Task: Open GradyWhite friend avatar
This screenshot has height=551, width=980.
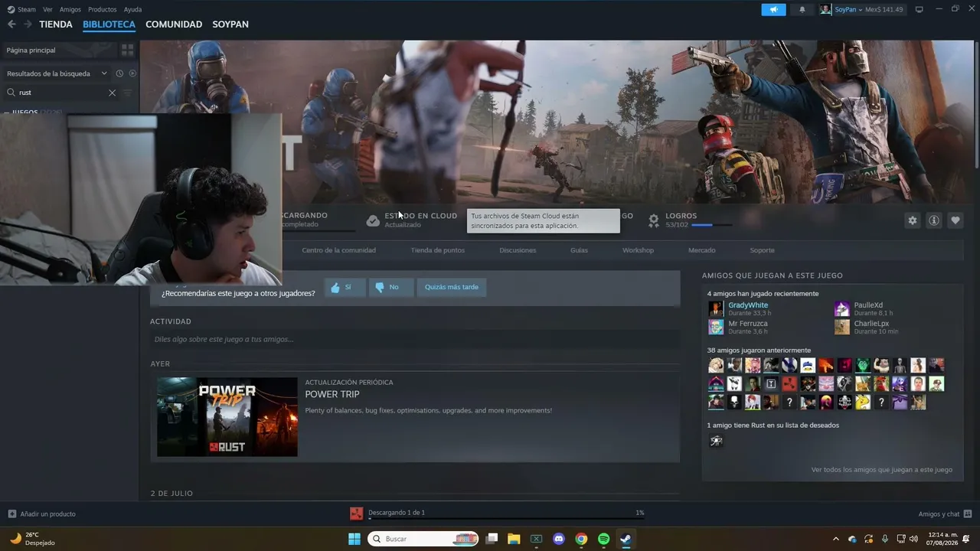Action: (716, 308)
